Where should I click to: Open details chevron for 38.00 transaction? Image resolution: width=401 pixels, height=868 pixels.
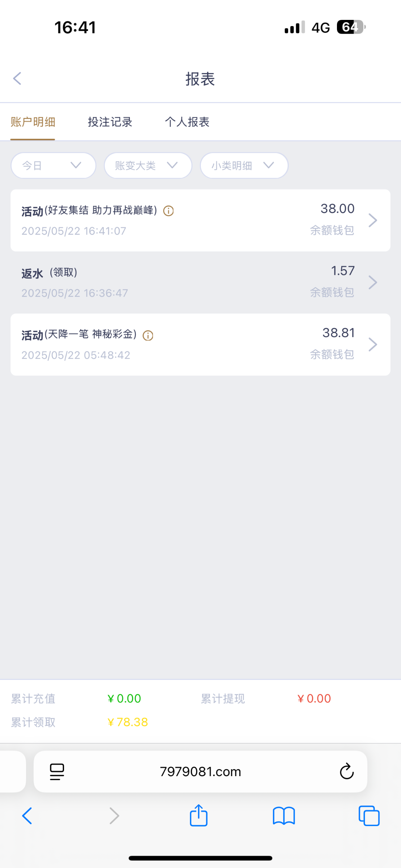(373, 220)
